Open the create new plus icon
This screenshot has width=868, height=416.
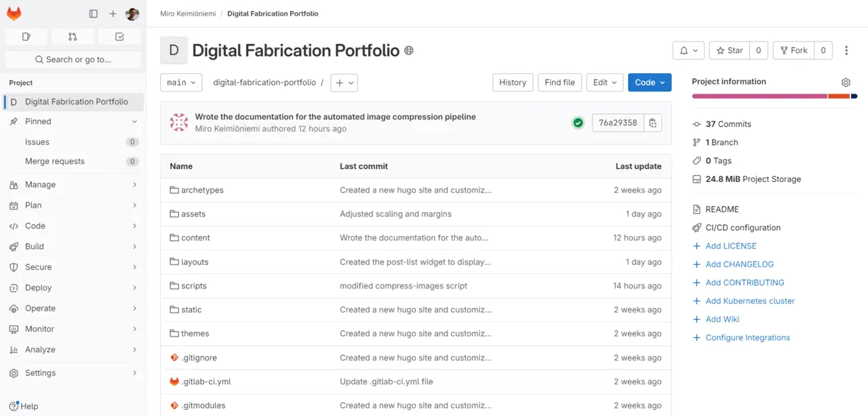point(113,14)
